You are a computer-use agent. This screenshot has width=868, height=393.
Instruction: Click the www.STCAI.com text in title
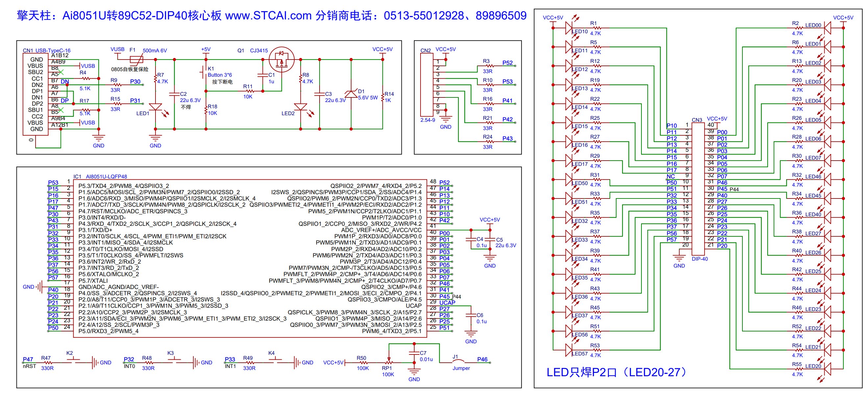[x=268, y=15]
